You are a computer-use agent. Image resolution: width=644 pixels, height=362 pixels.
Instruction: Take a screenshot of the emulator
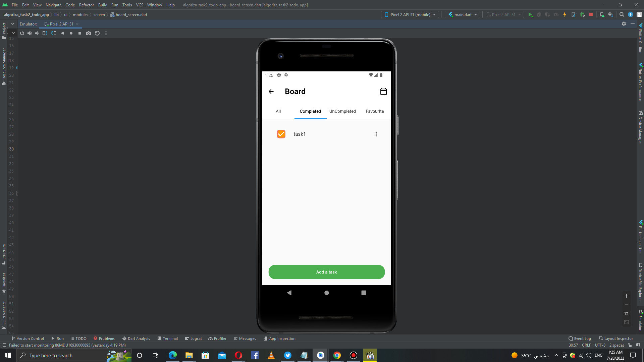(89, 33)
